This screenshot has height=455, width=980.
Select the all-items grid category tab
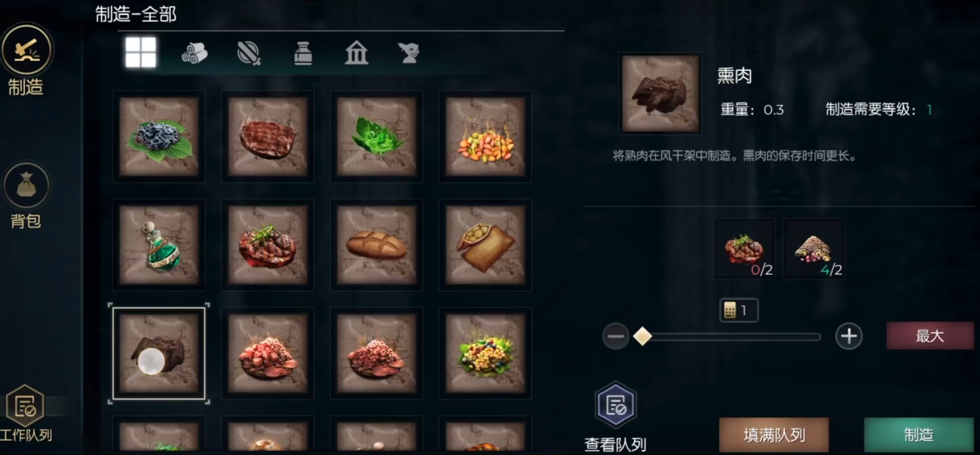click(141, 52)
